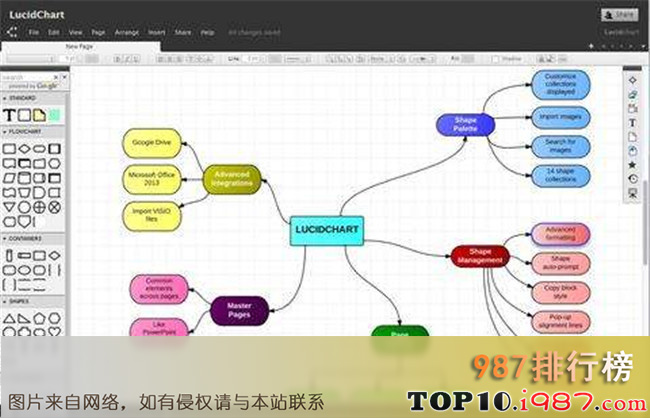Pick the flowchart summing junction circle-X
Screen dimensions: 650x418
tap(54, 207)
